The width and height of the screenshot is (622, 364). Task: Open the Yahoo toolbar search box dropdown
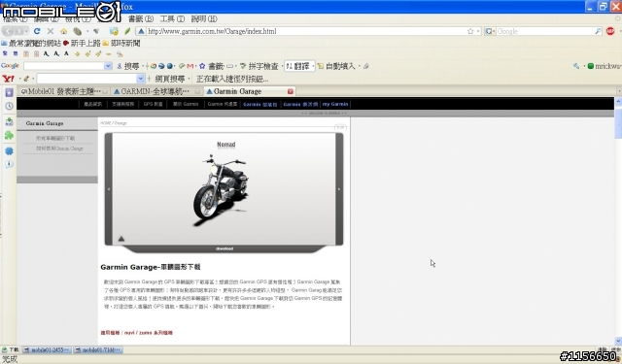point(140,79)
